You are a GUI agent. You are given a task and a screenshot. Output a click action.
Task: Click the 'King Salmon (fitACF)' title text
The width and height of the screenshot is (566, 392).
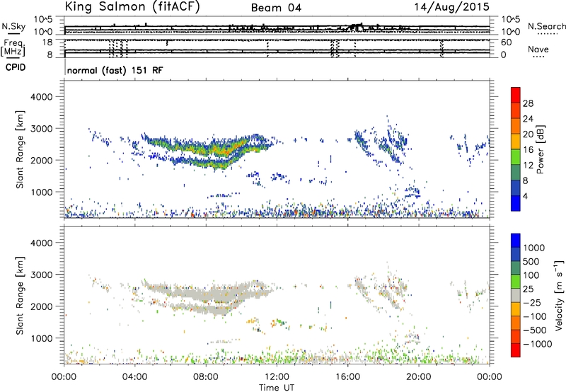click(x=132, y=6)
